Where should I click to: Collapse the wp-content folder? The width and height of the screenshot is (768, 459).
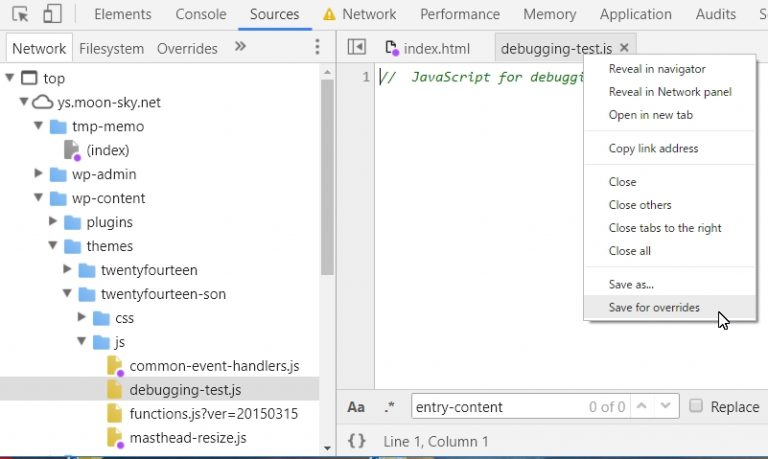pos(38,197)
